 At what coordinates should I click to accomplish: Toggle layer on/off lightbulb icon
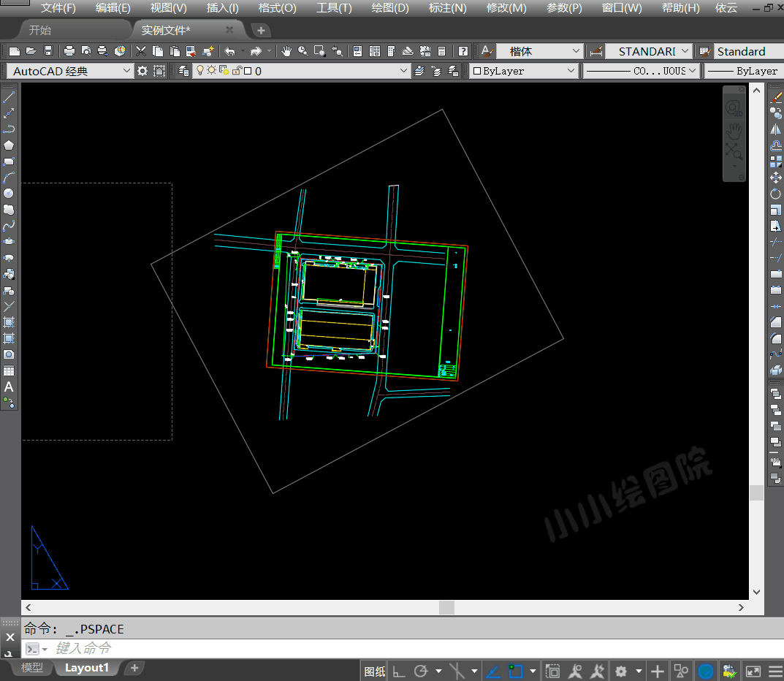[200, 70]
